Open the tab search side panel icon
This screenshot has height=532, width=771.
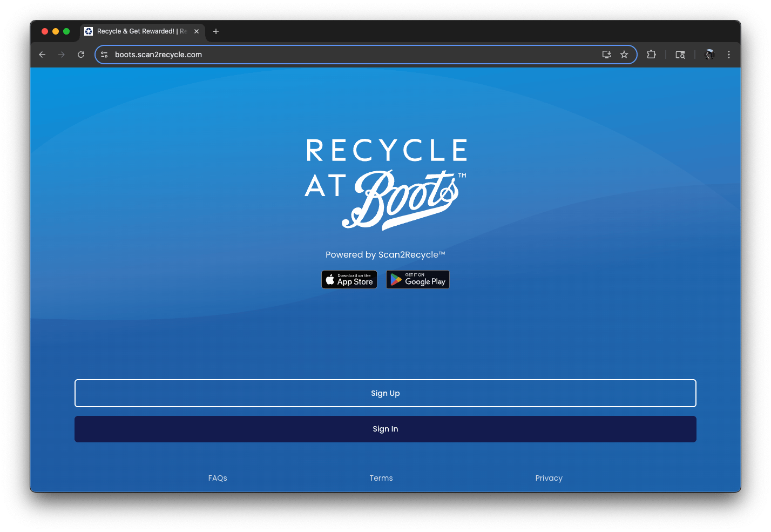680,55
